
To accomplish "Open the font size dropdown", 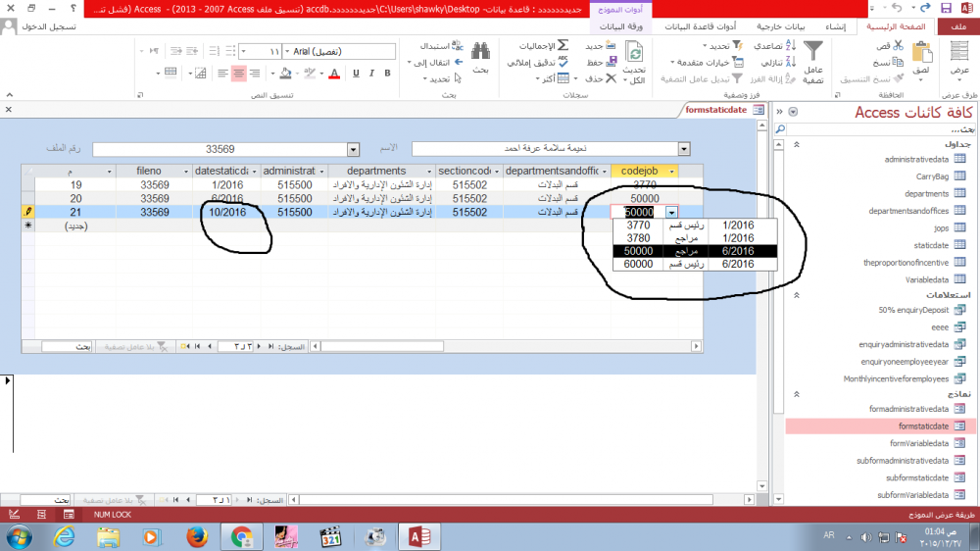I will click(x=243, y=51).
